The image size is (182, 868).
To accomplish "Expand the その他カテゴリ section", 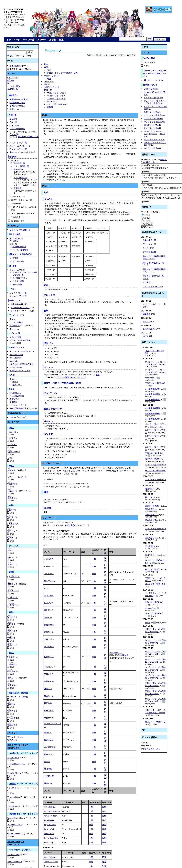I will (x=9, y=217).
